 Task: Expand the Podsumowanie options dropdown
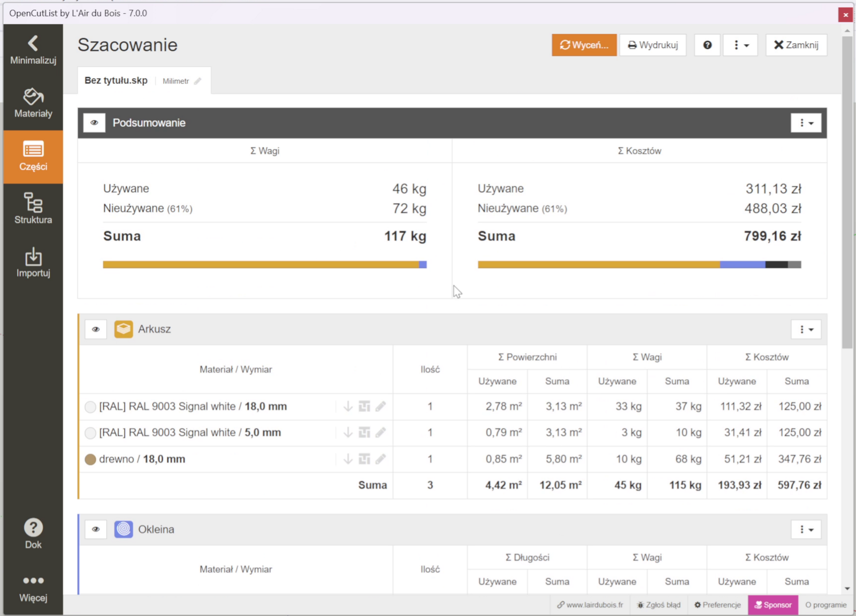tap(806, 123)
